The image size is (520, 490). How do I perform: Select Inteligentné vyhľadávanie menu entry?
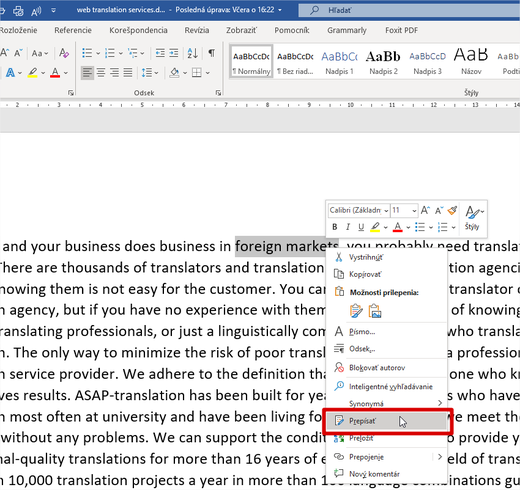(x=387, y=386)
